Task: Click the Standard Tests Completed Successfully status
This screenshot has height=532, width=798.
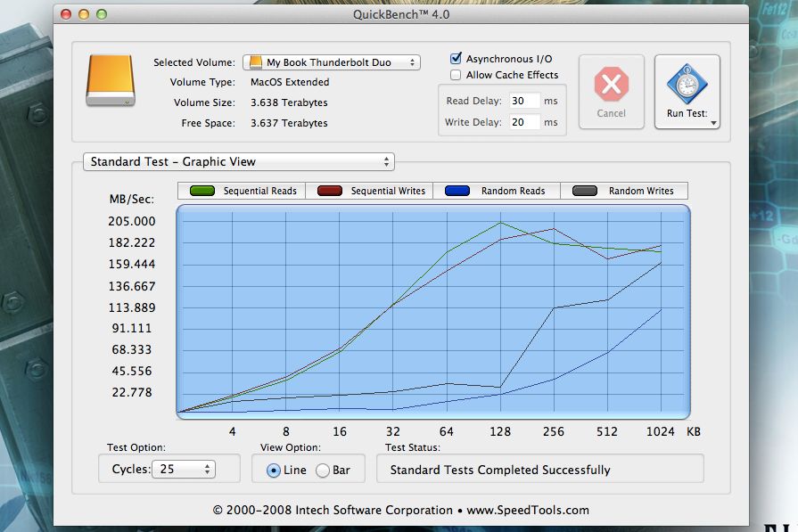Action: tap(500, 470)
